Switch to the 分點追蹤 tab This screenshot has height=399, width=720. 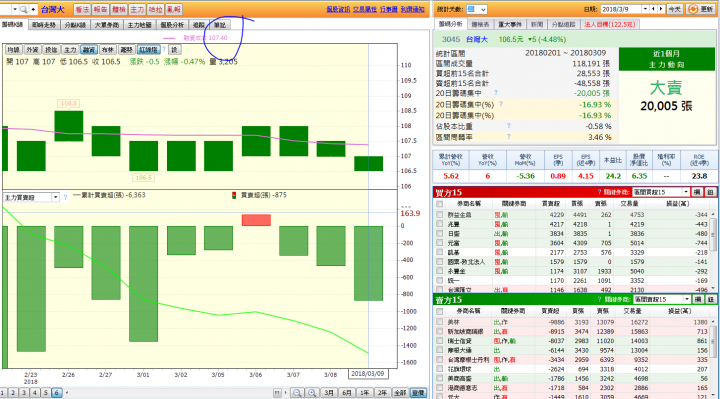click(x=563, y=24)
